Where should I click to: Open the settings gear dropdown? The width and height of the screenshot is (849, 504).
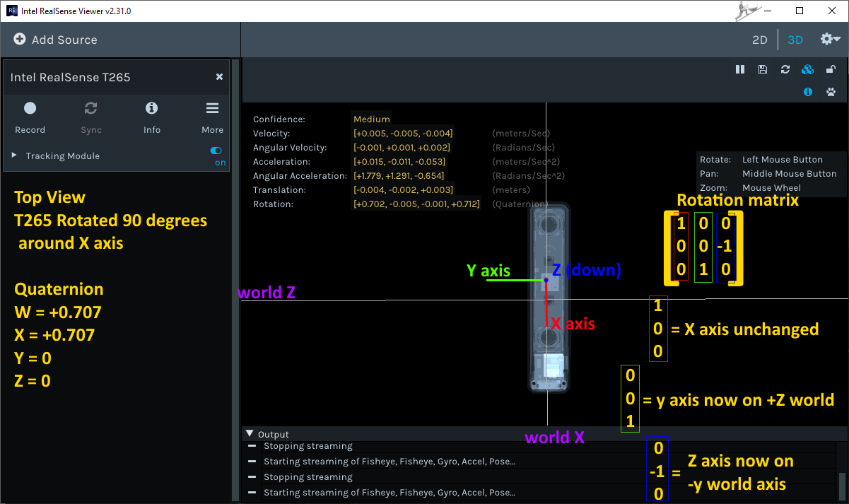[x=829, y=40]
